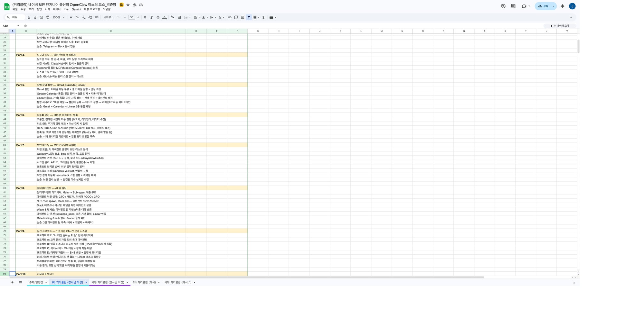Open the fill color paint bucket
Image resolution: width=644 pixels, height=318 pixels.
coord(172,17)
